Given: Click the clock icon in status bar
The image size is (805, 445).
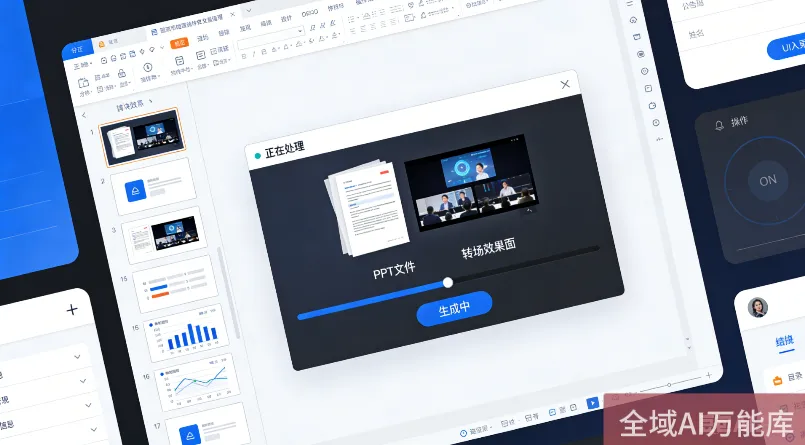Looking at the screenshot, I should 464,433.
